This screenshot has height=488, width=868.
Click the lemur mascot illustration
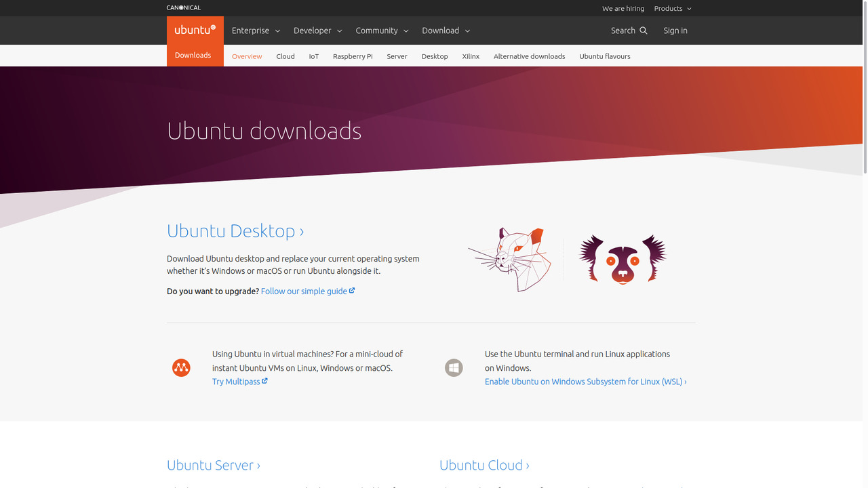click(x=623, y=259)
